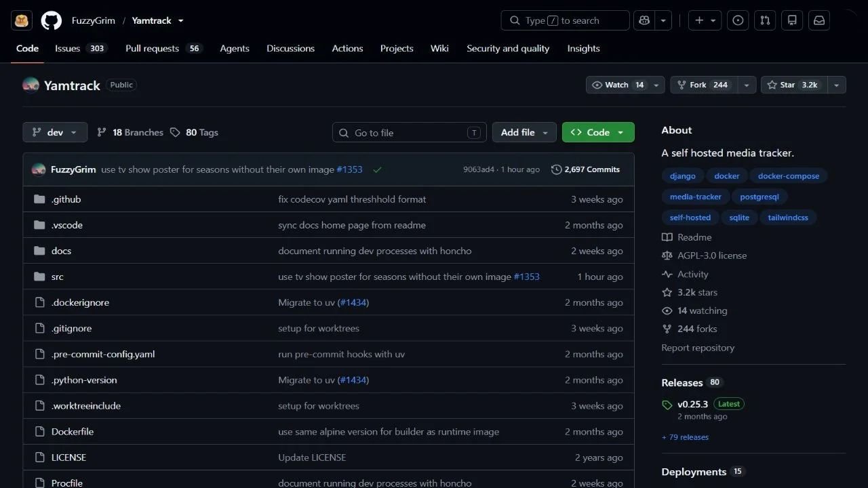The image size is (868, 488).
Task: Open the Add file dropdown
Action: tap(524, 132)
